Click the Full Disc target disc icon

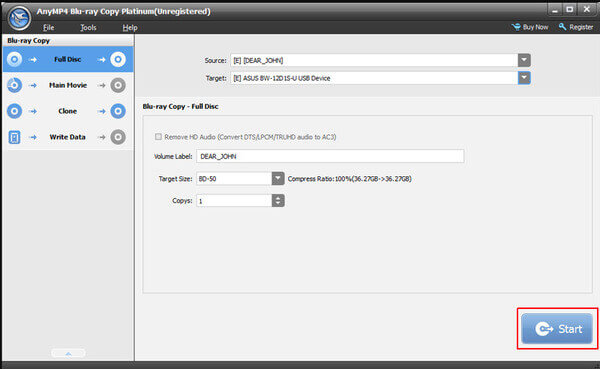click(x=118, y=59)
